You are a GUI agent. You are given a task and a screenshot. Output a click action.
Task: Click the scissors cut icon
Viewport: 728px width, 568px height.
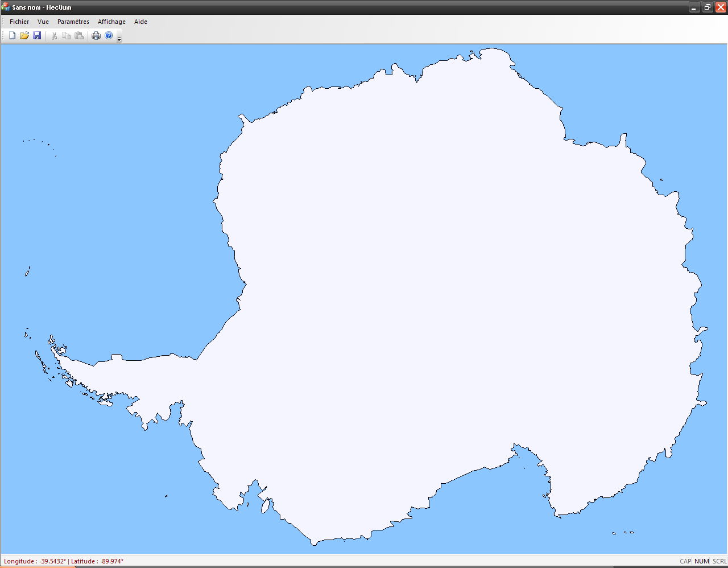point(54,36)
